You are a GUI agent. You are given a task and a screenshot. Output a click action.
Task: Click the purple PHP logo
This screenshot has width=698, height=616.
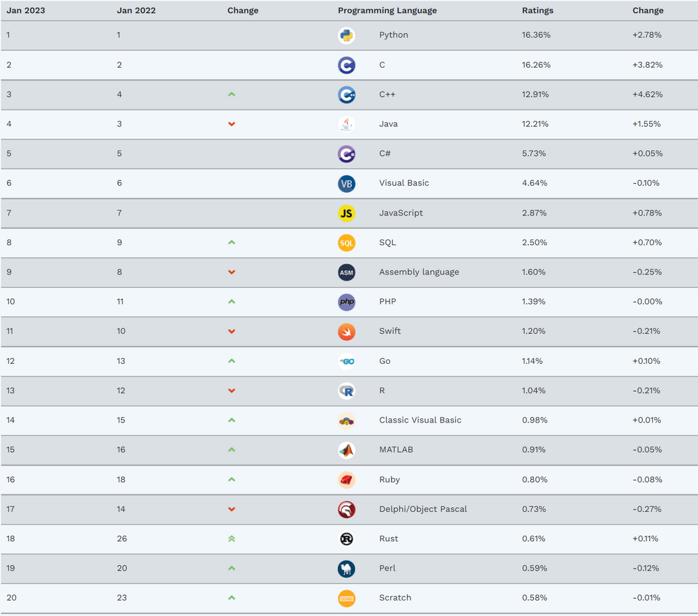pos(346,302)
